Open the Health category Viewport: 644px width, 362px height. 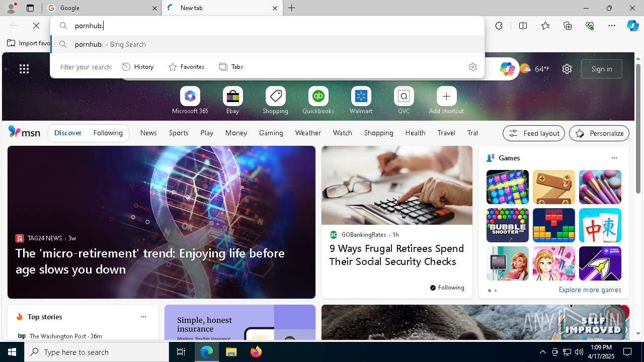[415, 133]
